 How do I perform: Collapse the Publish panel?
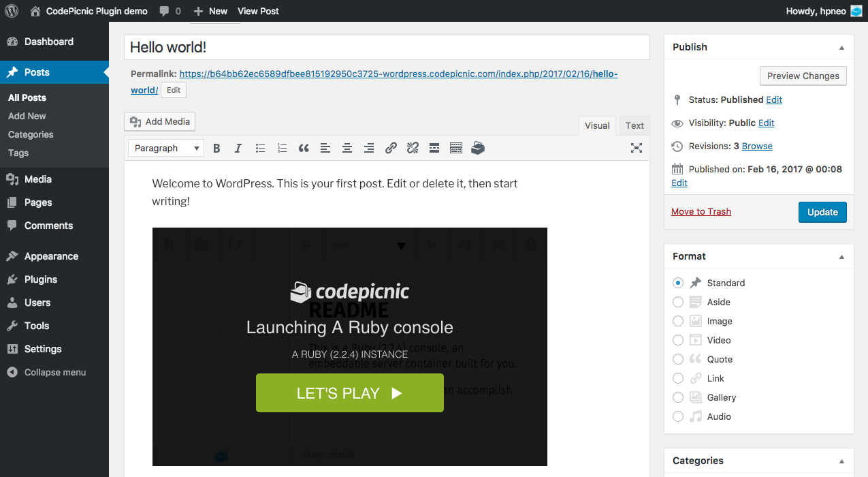pyautogui.click(x=841, y=48)
